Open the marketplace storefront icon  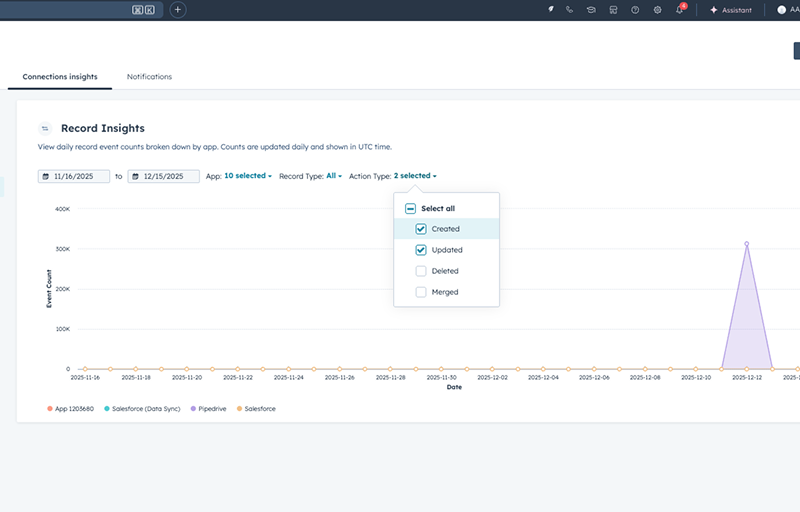[613, 10]
